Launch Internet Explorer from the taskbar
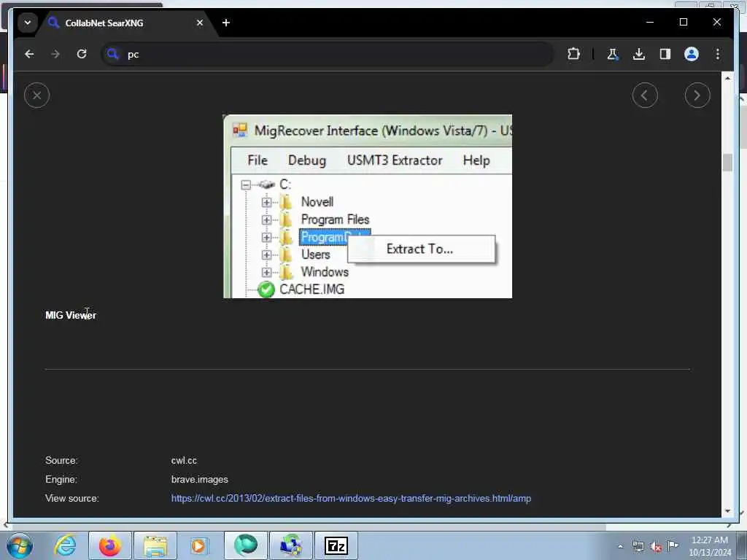 coord(65,545)
